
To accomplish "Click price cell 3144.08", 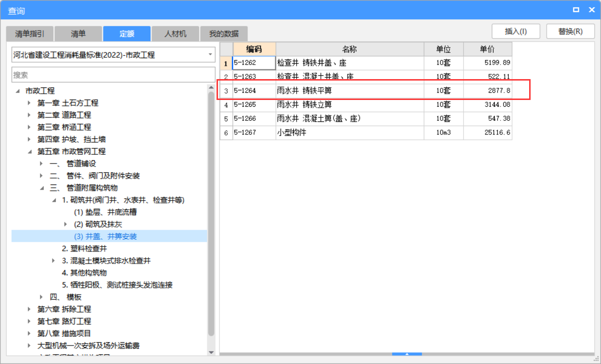I will coord(487,105).
